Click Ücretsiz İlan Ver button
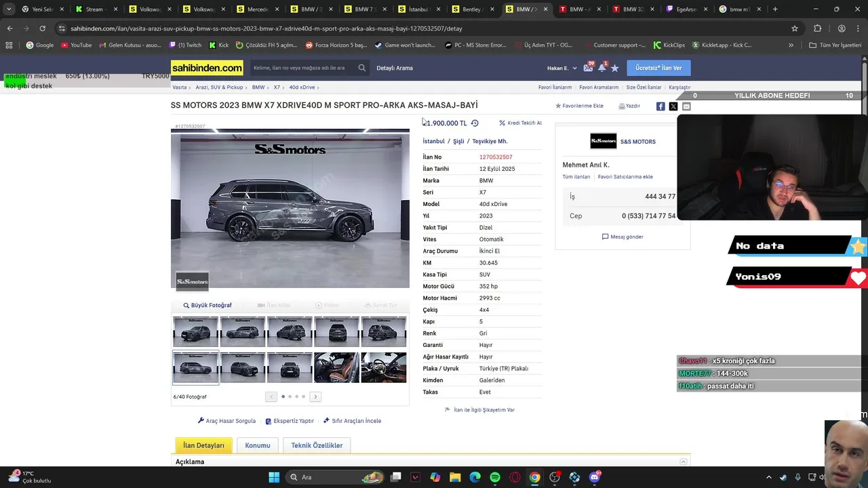 click(x=658, y=68)
